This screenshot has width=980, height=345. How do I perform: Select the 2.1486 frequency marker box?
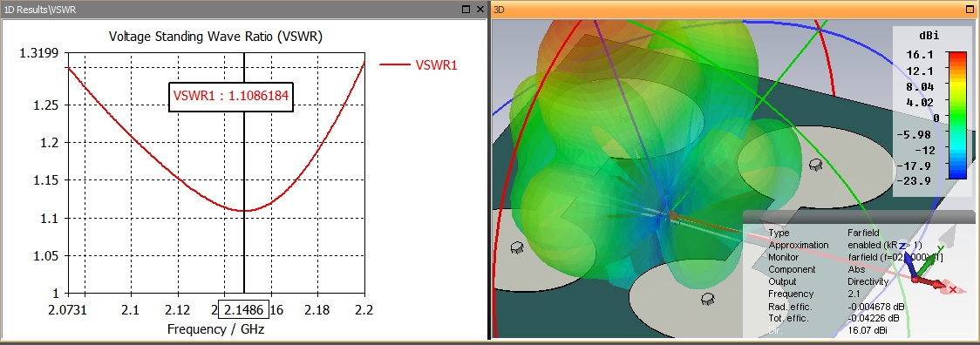[x=244, y=308]
